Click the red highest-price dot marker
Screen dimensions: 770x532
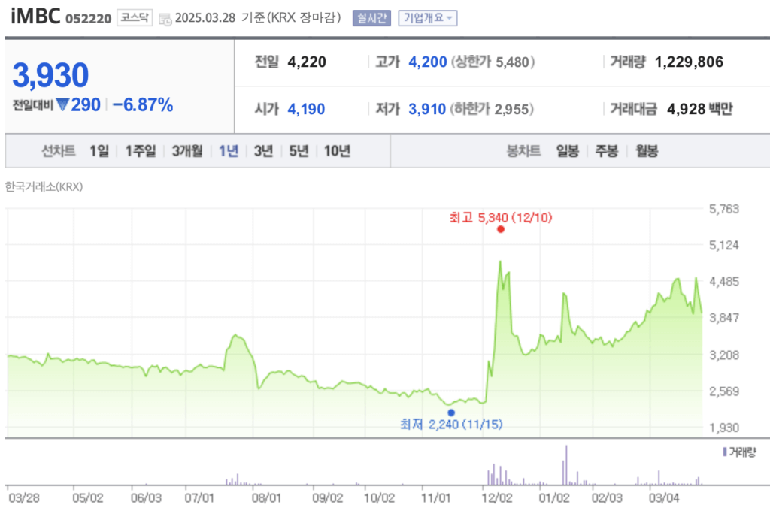click(x=501, y=228)
